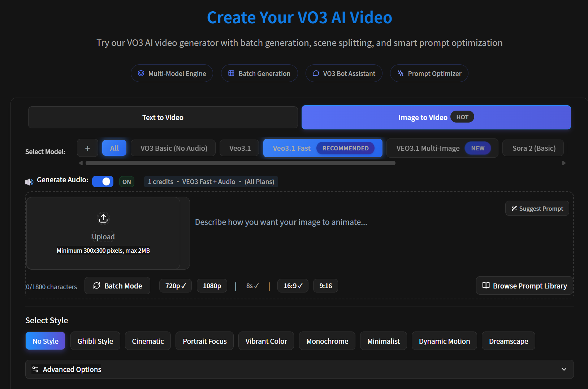Choose the Minimalist style

click(384, 341)
